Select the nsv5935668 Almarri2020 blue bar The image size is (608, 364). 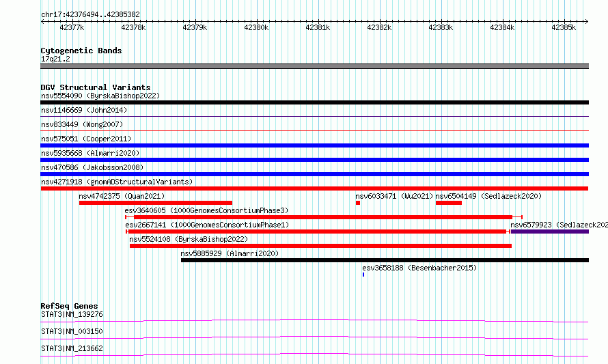point(314,160)
